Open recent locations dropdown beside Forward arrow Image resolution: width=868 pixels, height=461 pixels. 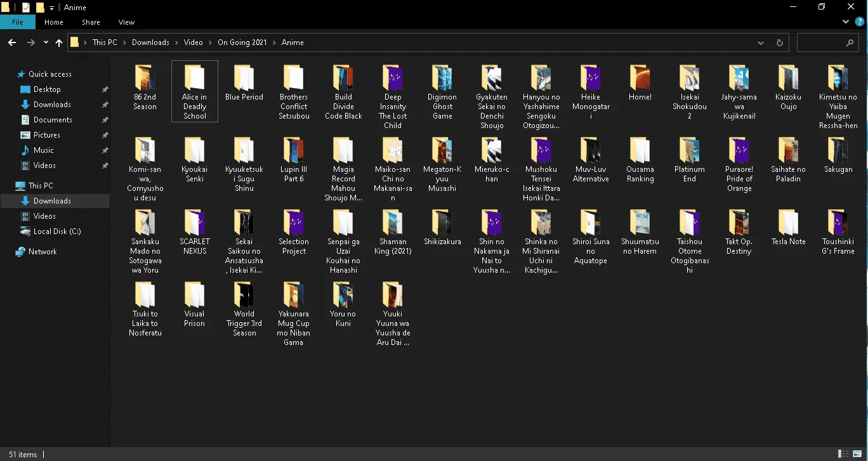46,42
